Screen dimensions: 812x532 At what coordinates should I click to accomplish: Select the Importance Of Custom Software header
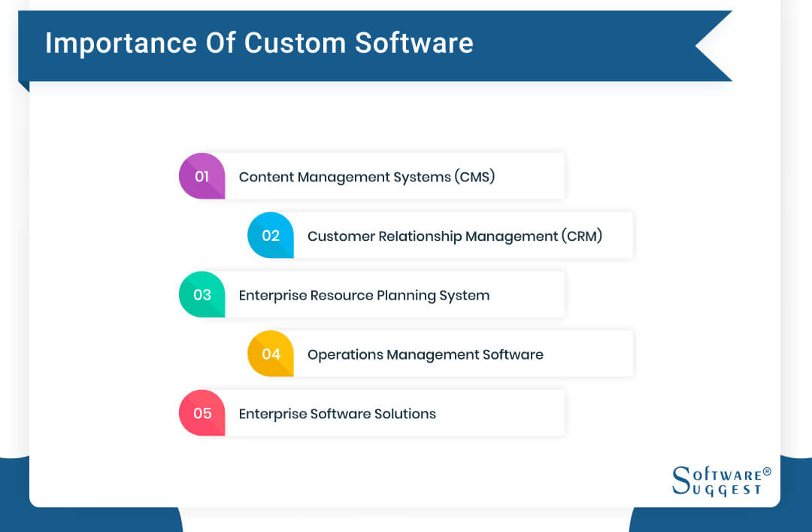(259, 43)
